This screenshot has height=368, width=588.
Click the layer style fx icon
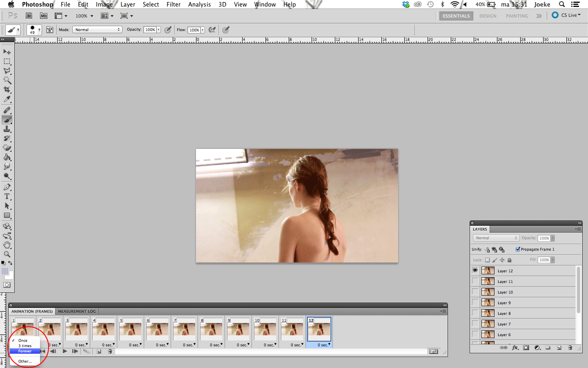515,348
